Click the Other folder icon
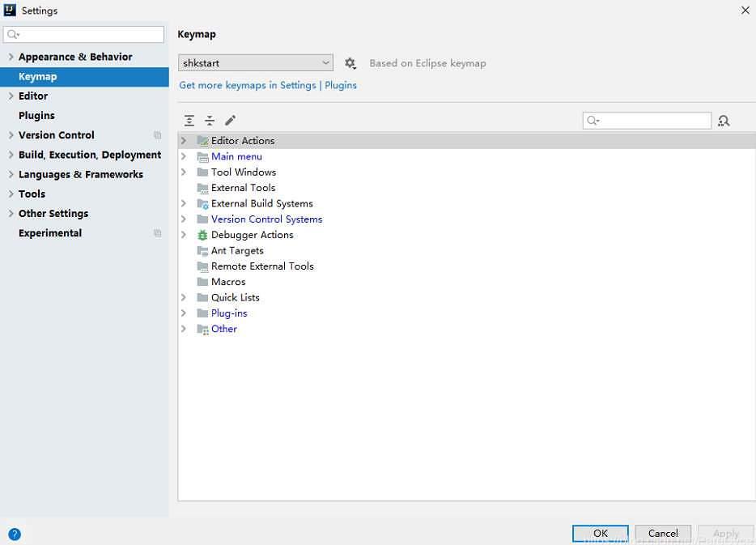The width and height of the screenshot is (756, 545). (x=202, y=330)
